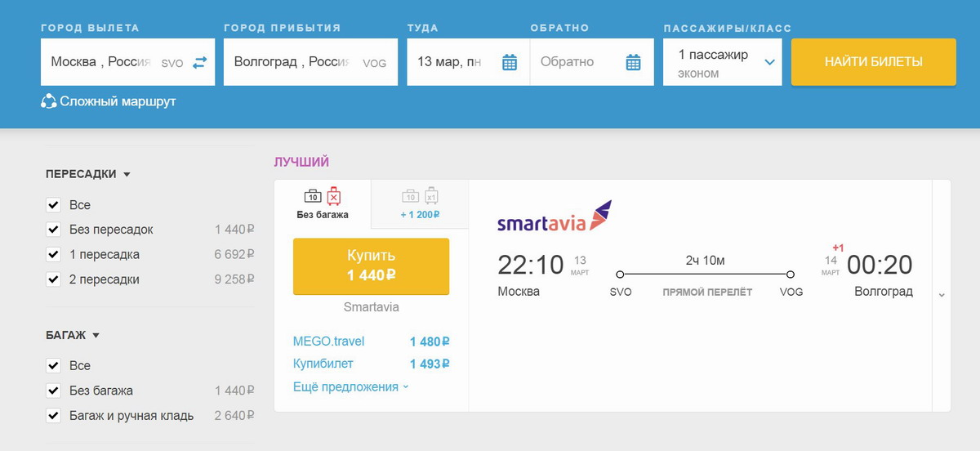The image size is (980, 451).
Task: Open the MEGO.travel offer link
Action: click(328, 342)
